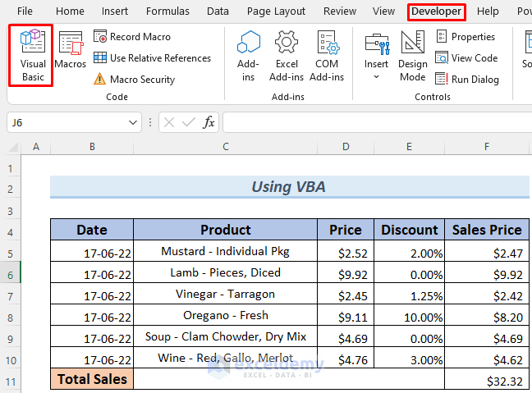Toggle Design Mode

[413, 56]
